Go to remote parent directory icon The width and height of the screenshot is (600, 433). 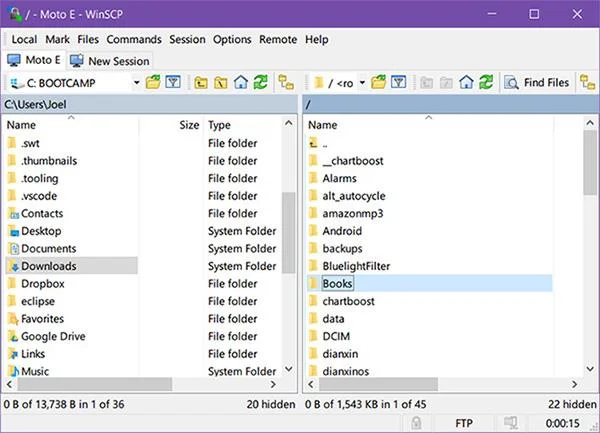(x=427, y=82)
